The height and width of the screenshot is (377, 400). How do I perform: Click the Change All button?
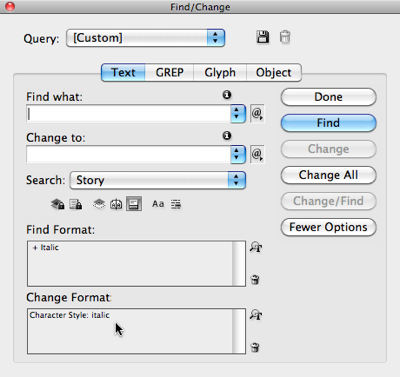coord(328,175)
